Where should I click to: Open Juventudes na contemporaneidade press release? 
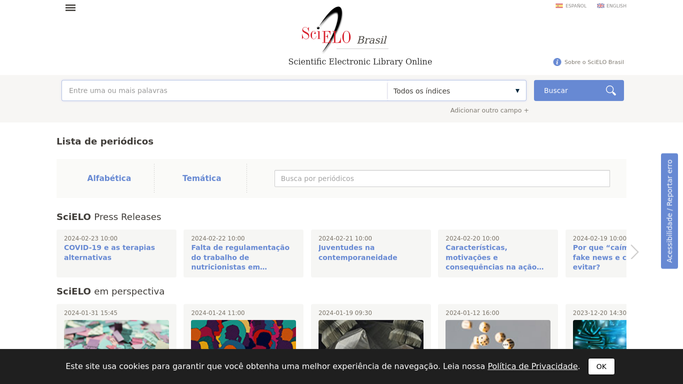pos(358,253)
